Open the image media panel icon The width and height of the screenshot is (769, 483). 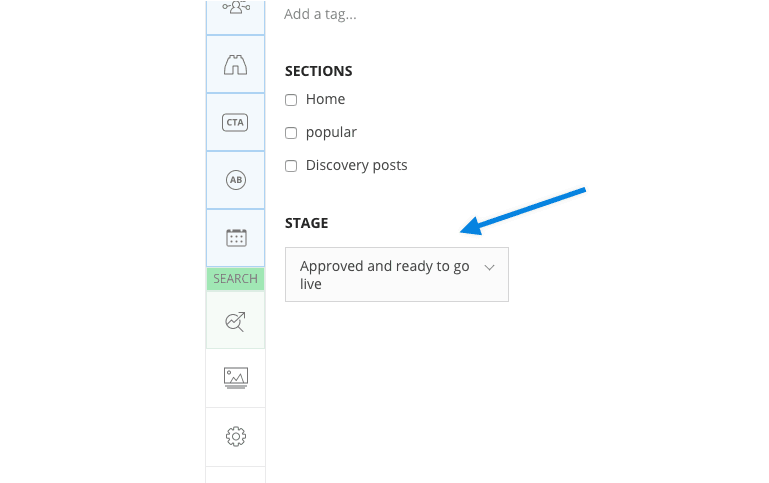[x=236, y=378]
